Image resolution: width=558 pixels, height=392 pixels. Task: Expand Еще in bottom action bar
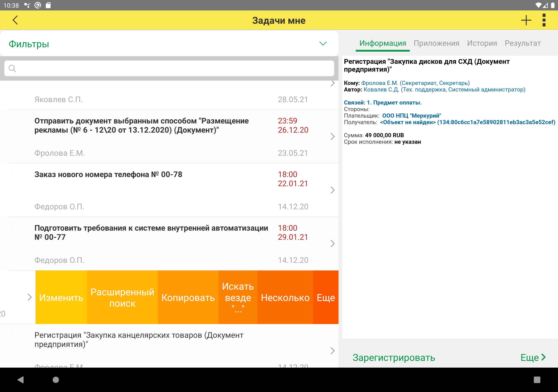point(533,358)
